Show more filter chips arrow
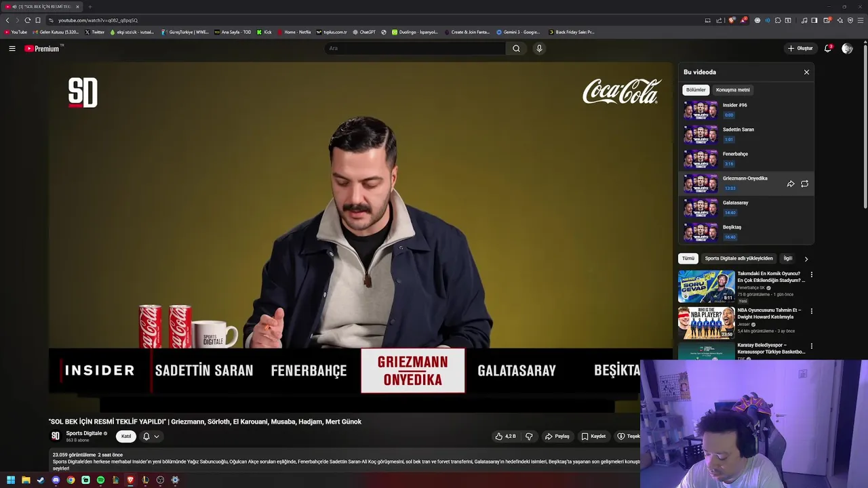 pos(806,258)
